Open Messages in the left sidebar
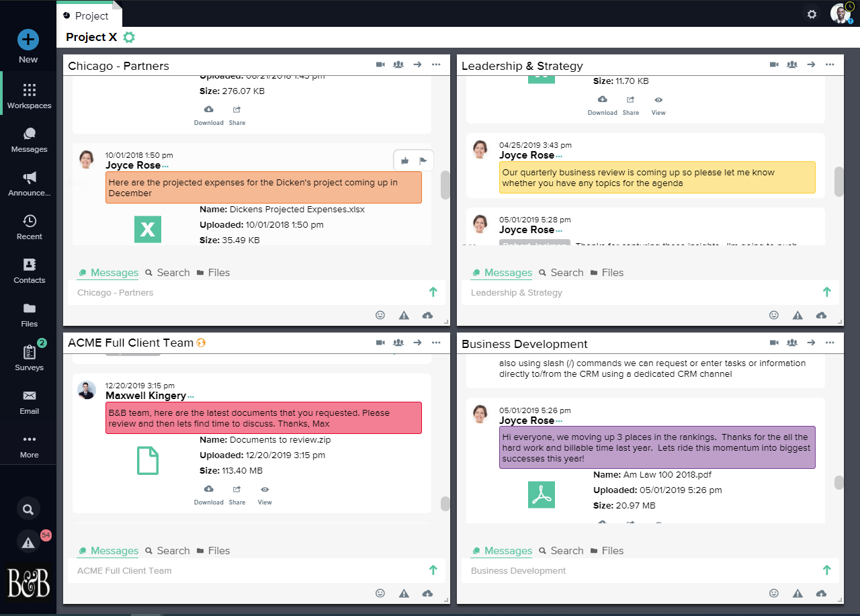The width and height of the screenshot is (860, 616). tap(29, 140)
